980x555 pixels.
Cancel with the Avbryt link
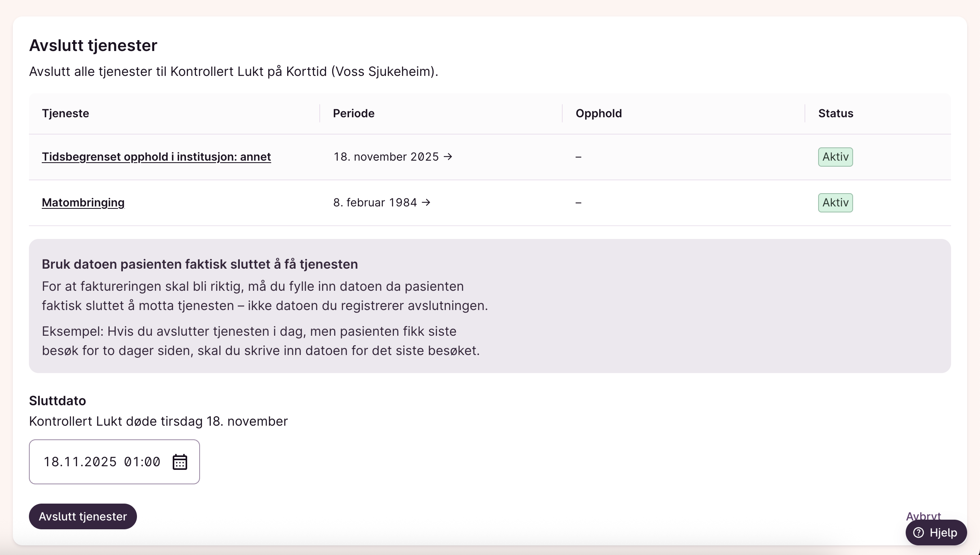pos(923,516)
